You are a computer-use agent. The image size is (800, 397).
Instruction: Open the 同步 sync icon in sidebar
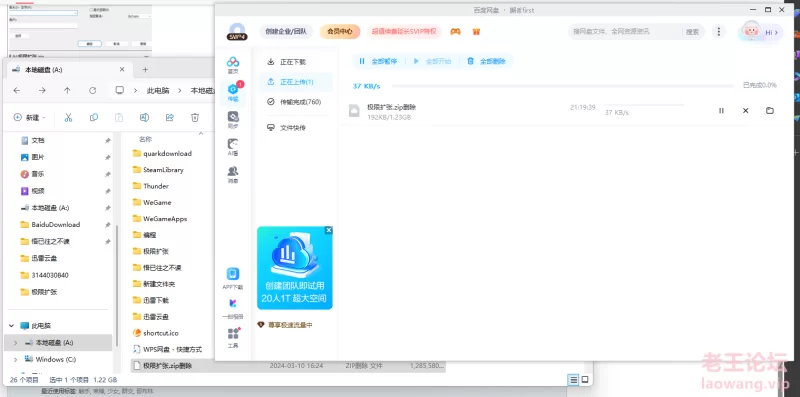coord(233,120)
